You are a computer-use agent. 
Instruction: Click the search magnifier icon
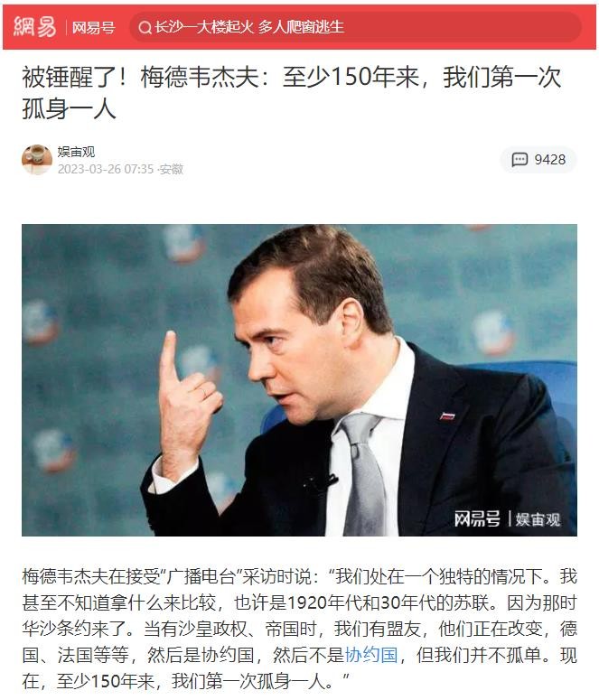tap(145, 28)
